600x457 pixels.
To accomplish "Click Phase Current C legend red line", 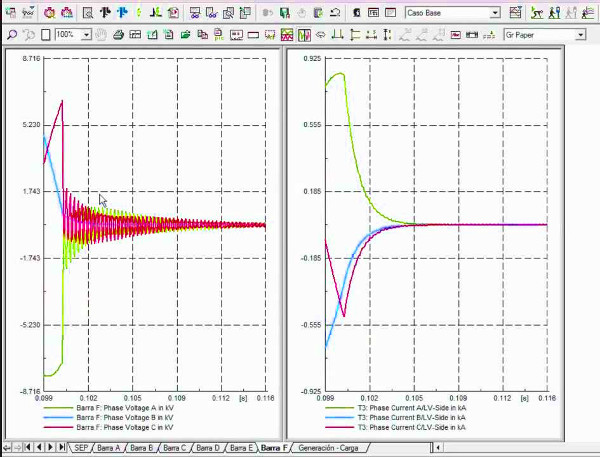I will (x=339, y=427).
